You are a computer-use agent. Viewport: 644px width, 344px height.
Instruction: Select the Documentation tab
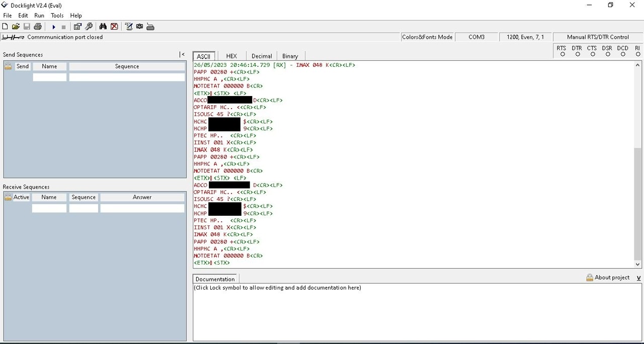pos(215,279)
